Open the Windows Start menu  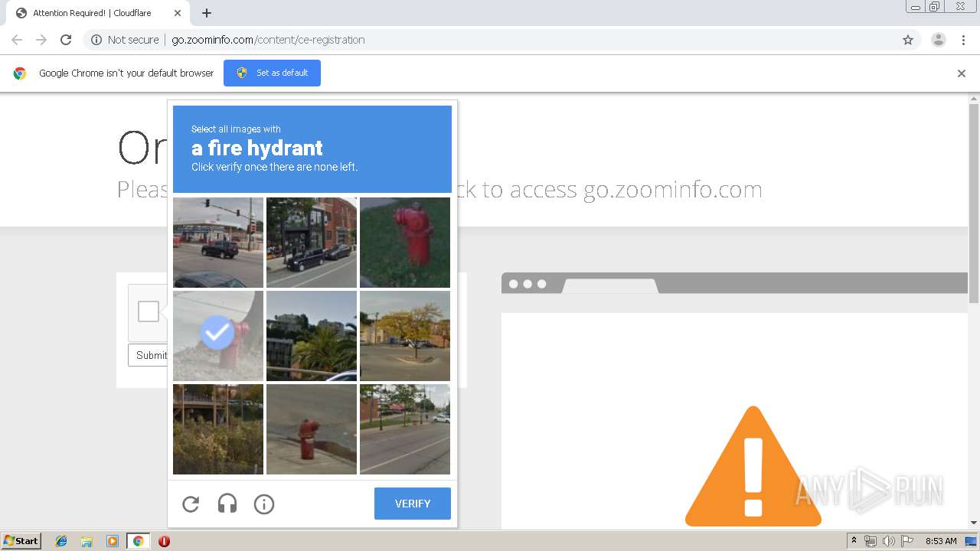tap(21, 541)
